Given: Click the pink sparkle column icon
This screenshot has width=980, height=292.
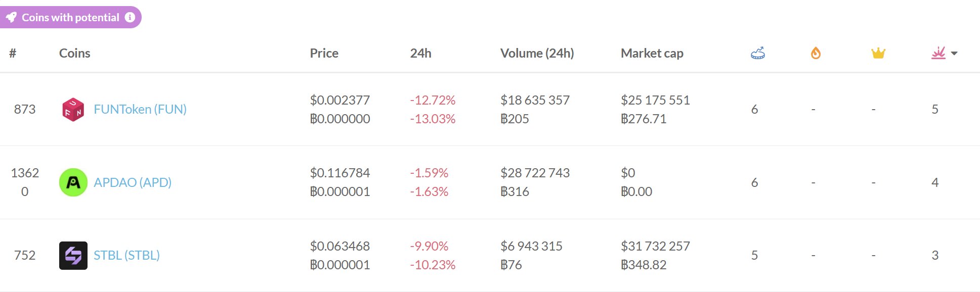Looking at the screenshot, I should coord(939,53).
